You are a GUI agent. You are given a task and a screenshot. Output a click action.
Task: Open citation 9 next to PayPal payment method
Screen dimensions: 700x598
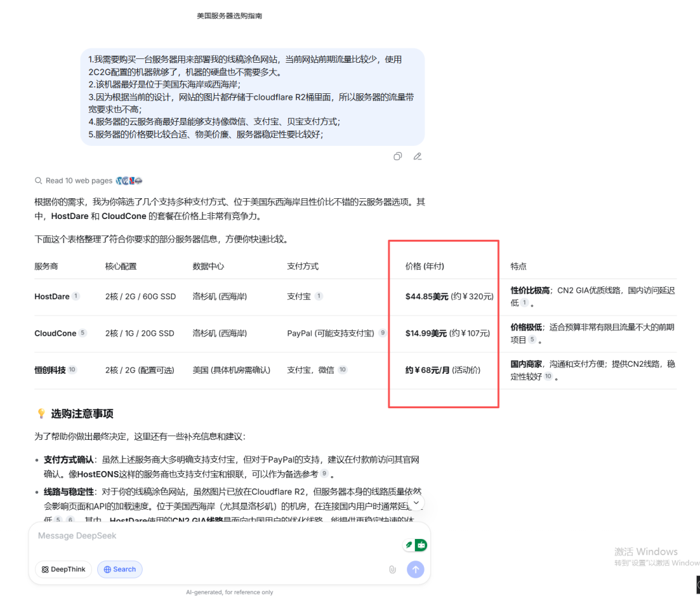click(x=382, y=334)
